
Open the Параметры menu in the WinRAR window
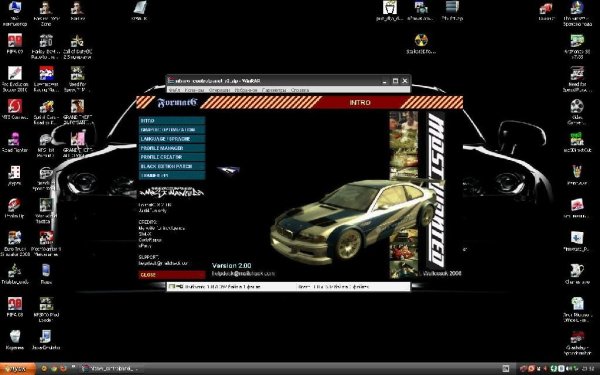coord(274,90)
